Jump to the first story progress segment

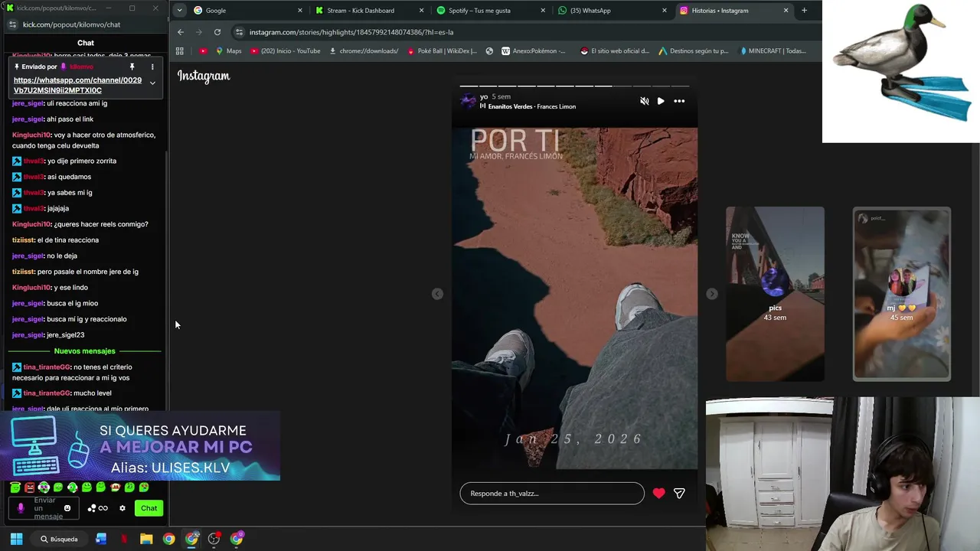click(x=469, y=86)
